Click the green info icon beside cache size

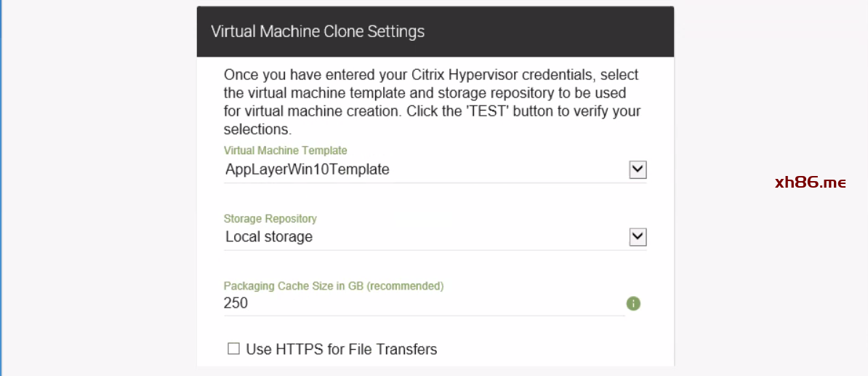pos(633,303)
